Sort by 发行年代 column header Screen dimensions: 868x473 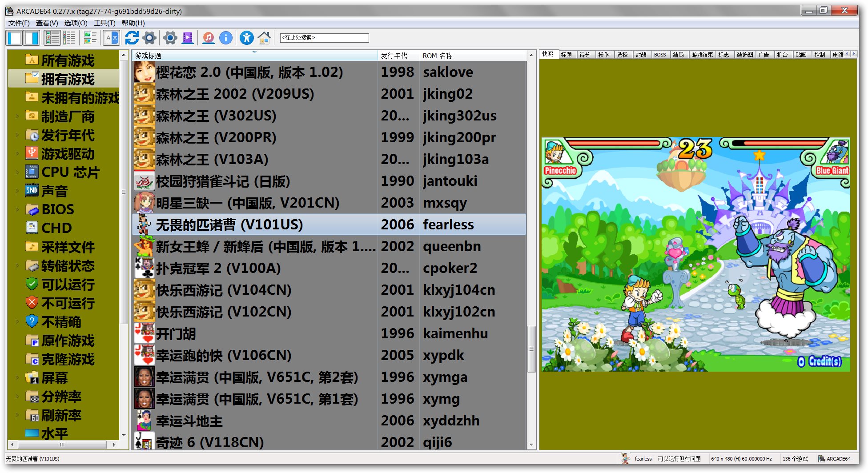(x=398, y=56)
